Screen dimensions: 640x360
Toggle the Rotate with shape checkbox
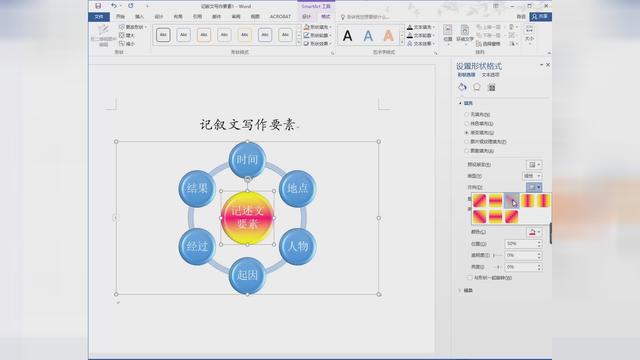pyautogui.click(x=470, y=278)
